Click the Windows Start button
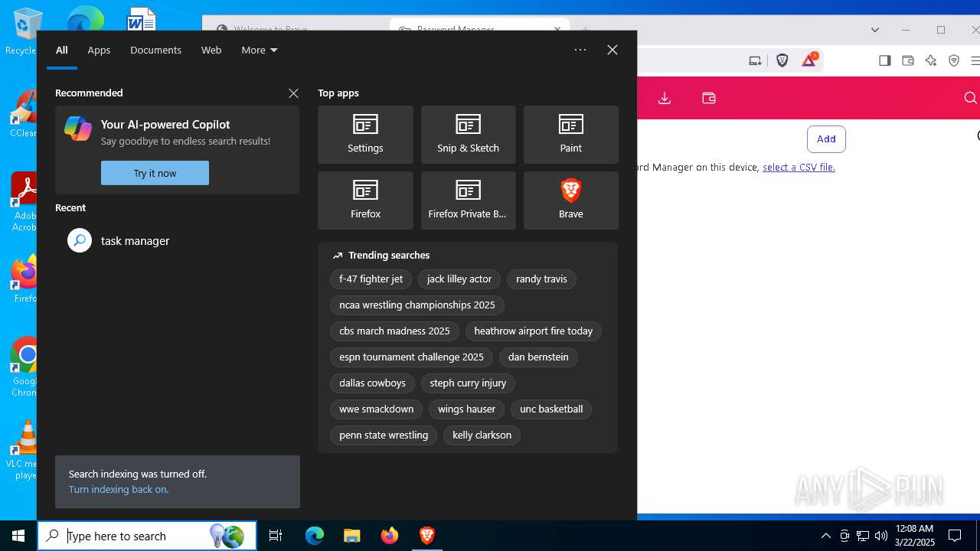 click(18, 536)
